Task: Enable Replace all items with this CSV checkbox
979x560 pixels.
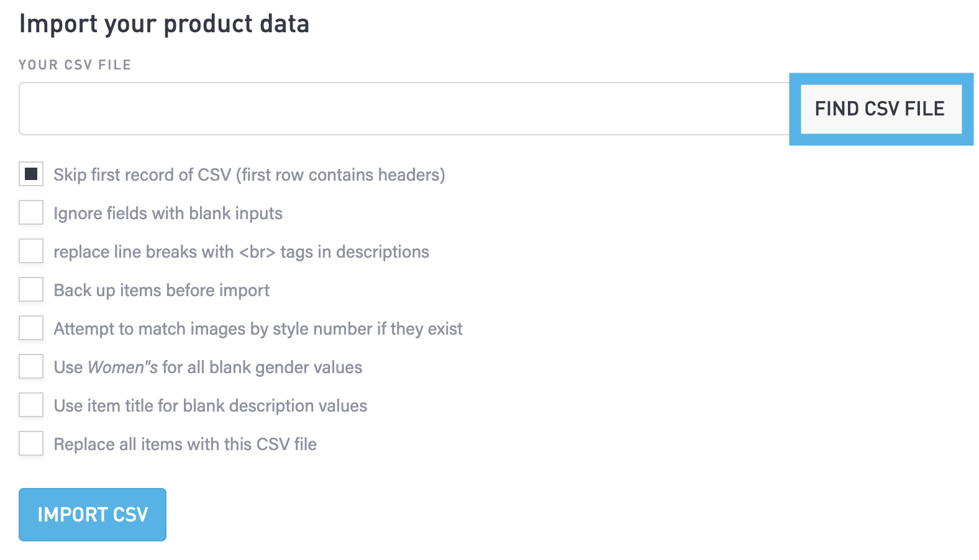Action: [31, 444]
